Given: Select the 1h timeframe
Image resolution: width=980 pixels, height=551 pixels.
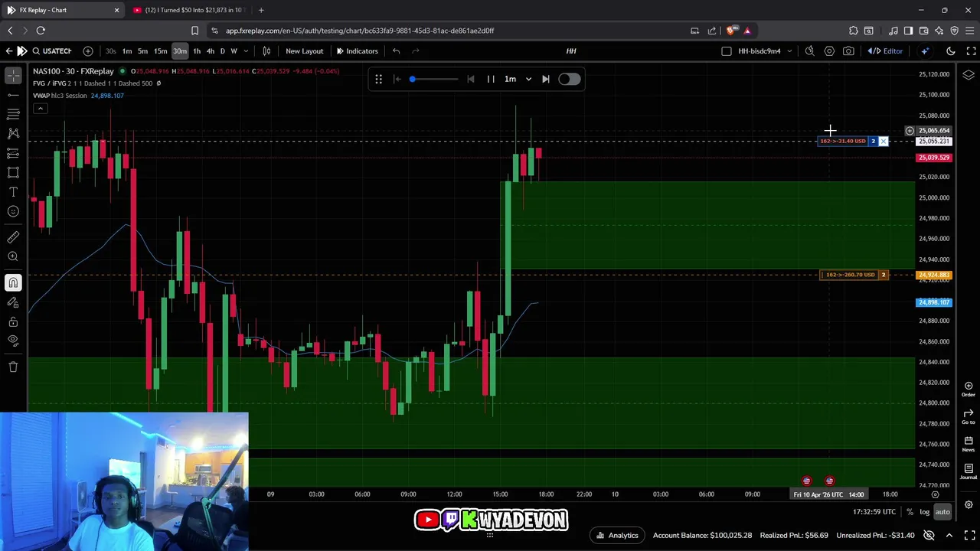Looking at the screenshot, I should click(197, 51).
